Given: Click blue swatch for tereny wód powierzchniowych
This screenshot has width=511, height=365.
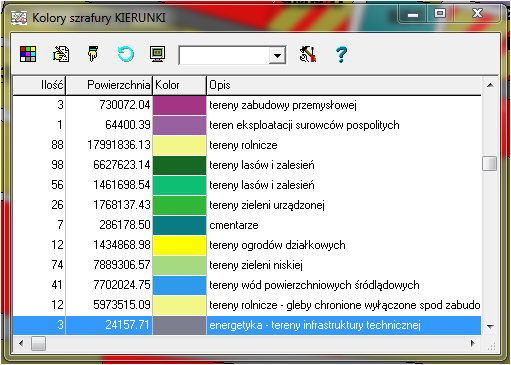Looking at the screenshot, I should point(179,285).
